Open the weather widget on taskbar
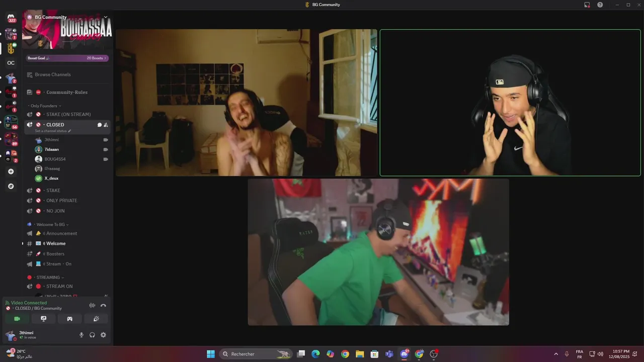Viewport: 644px width, 362px height. point(19,354)
